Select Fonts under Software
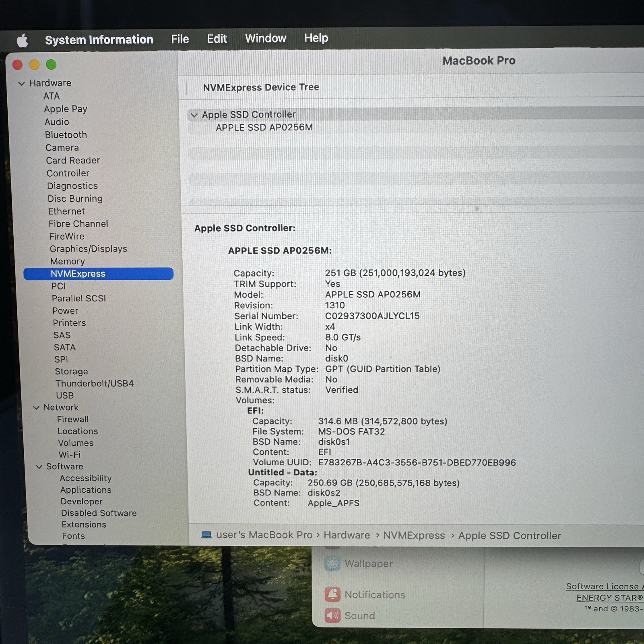The image size is (644, 644). (x=74, y=536)
